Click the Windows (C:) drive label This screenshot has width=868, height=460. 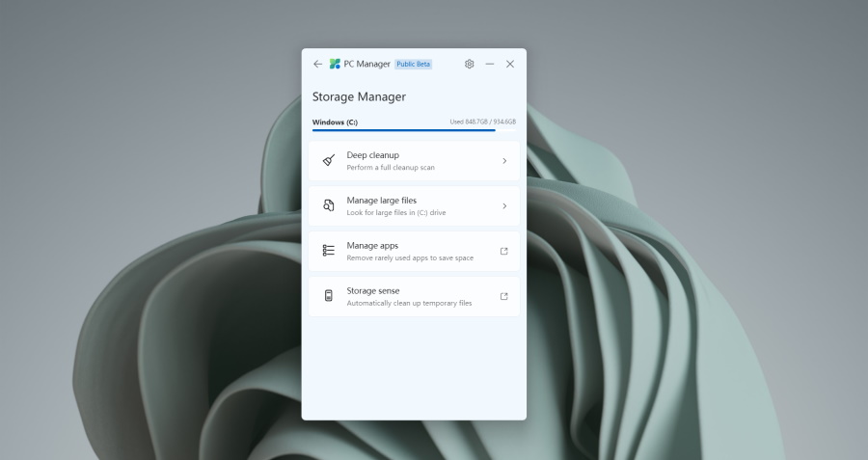(x=335, y=122)
